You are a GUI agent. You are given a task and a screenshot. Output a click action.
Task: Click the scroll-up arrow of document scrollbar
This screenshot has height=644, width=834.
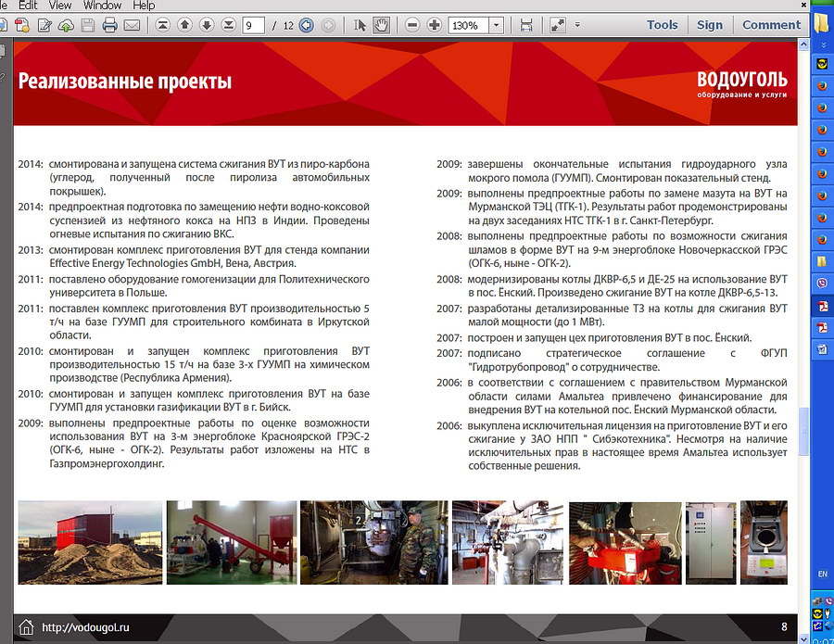(x=803, y=44)
